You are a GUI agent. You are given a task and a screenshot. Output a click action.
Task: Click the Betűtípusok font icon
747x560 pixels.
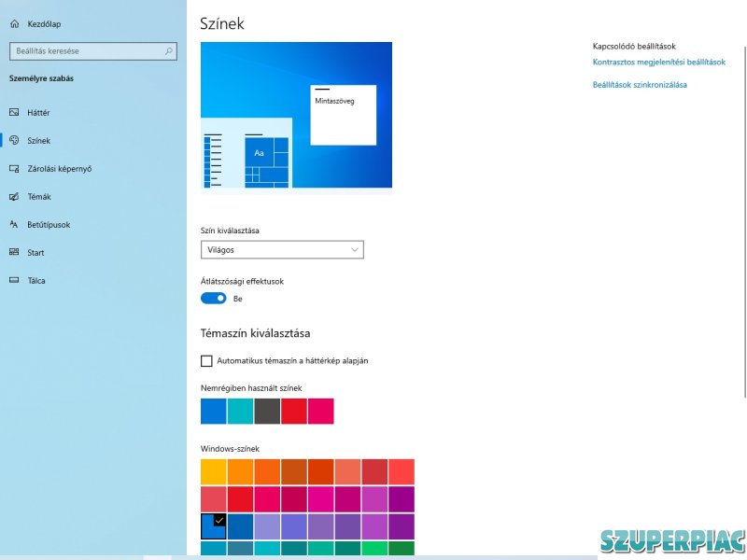tap(14, 225)
